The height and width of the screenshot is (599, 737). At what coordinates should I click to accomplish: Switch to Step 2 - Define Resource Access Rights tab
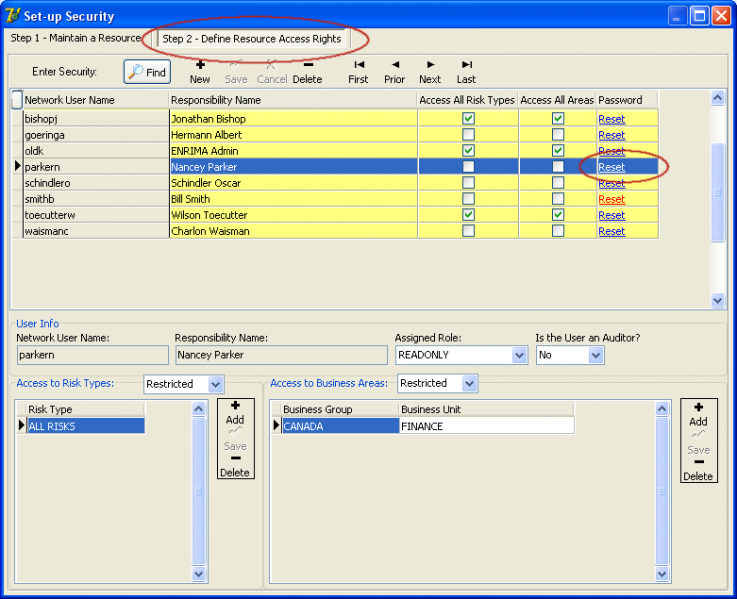click(x=251, y=39)
